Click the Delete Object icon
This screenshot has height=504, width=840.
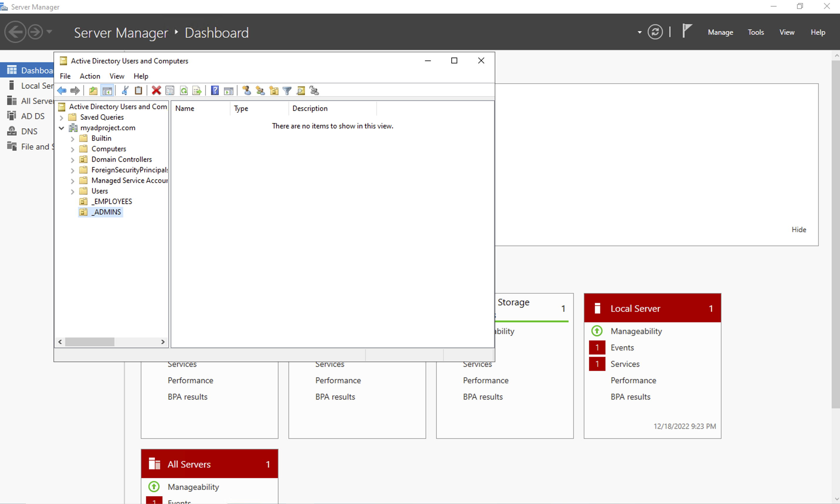[157, 91]
